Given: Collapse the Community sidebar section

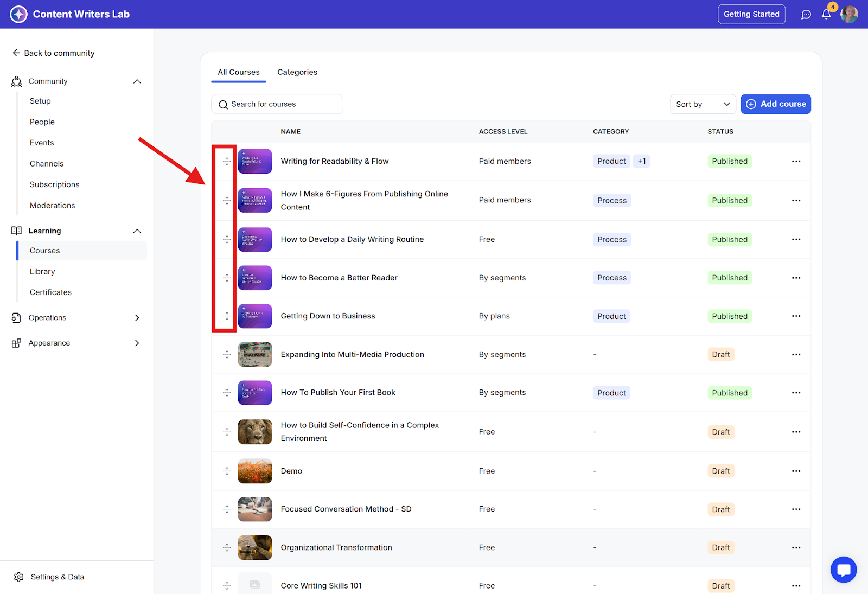Looking at the screenshot, I should [x=137, y=81].
